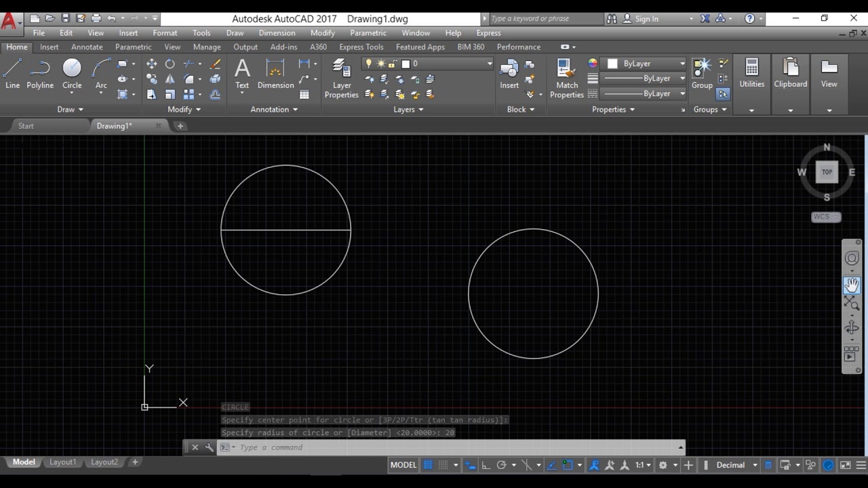Open the Dimension menu
This screenshot has width=868, height=488.
coord(277,33)
